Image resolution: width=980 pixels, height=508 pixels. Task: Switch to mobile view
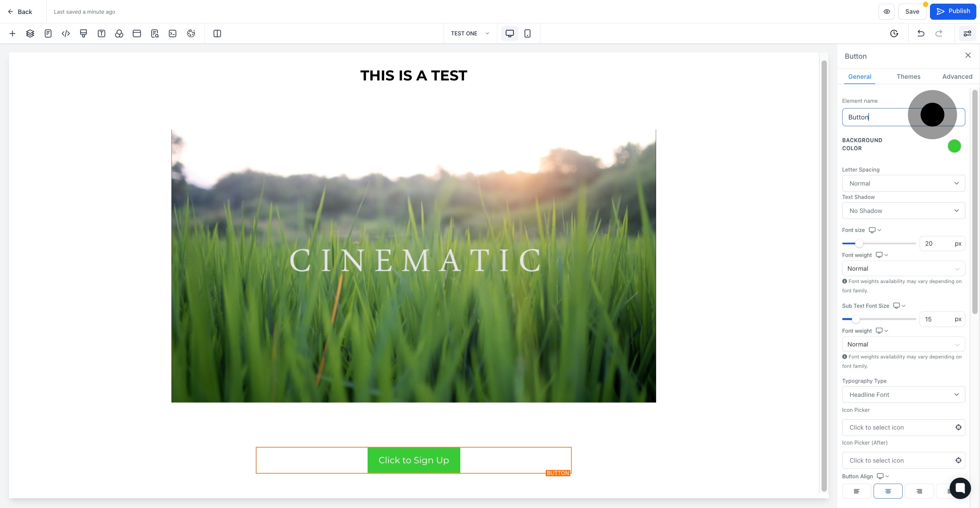[527, 33]
